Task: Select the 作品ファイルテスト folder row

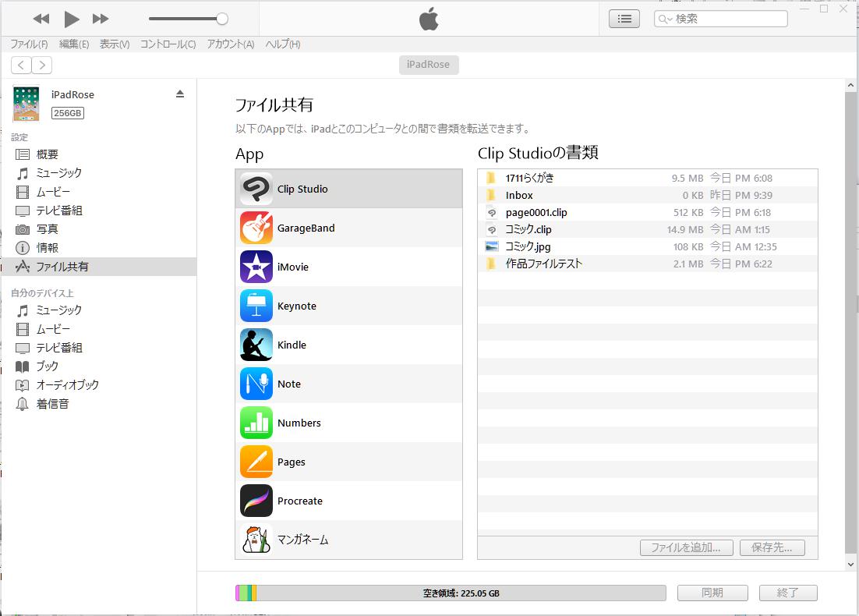Action: (x=648, y=264)
